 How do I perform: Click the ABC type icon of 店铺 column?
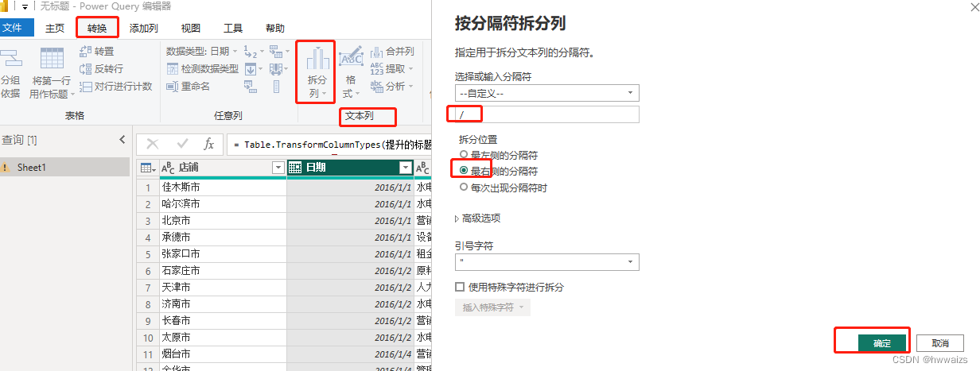coord(168,168)
